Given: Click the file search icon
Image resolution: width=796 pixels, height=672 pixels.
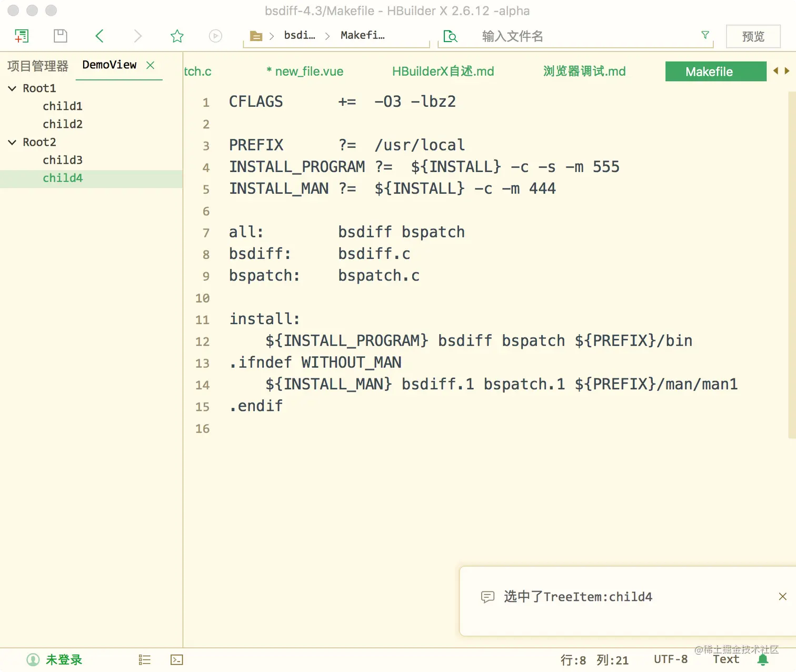Looking at the screenshot, I should (450, 36).
